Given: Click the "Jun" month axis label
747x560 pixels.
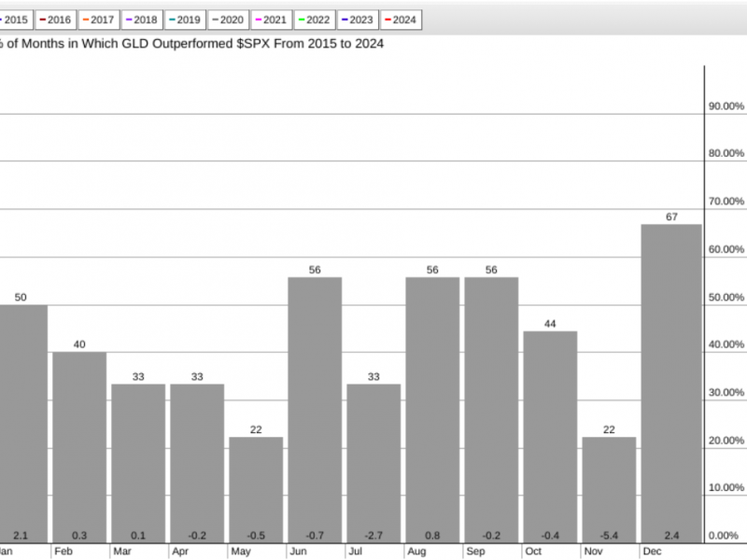Looking at the screenshot, I should (298, 552).
